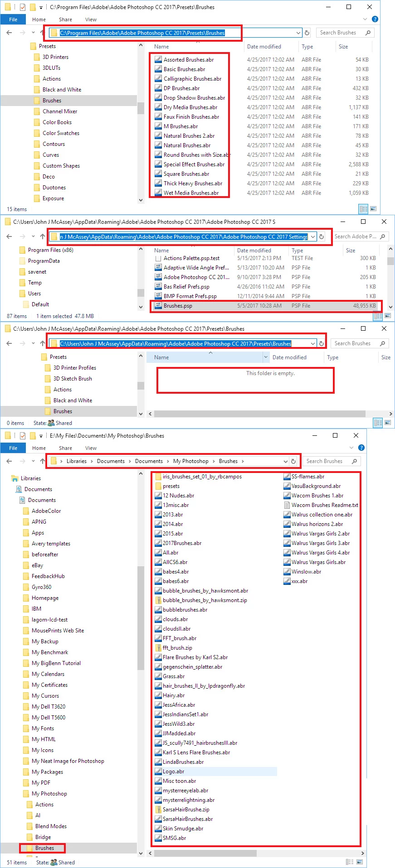Image resolution: width=395 pixels, height=868 pixels.
Task: Click the refresh icon in the Documents Brushes window
Action: pos(293,461)
